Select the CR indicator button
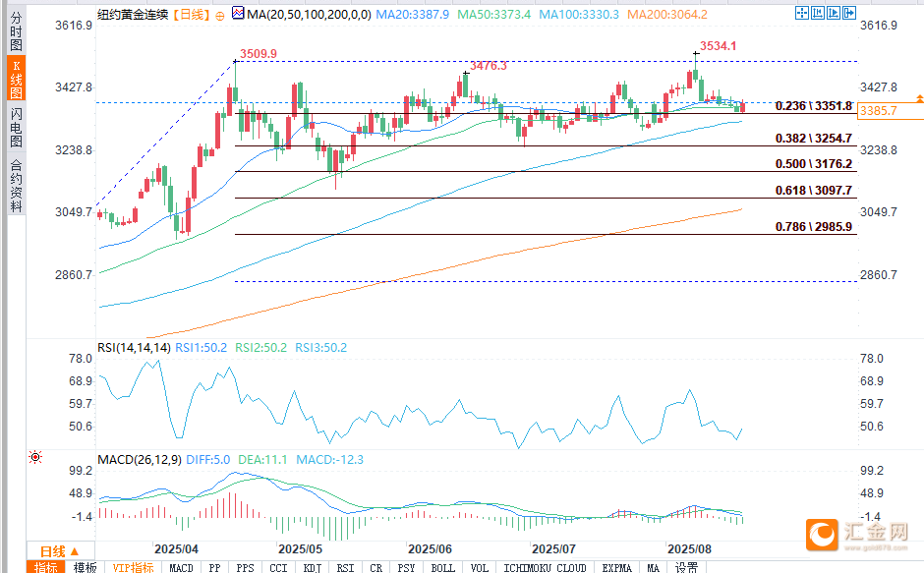924x573 pixels. coord(375,567)
